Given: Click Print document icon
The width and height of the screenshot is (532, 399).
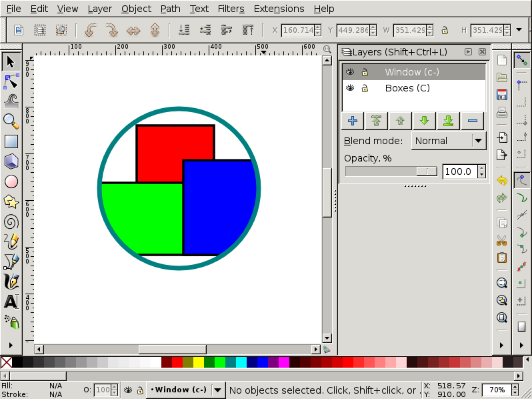Looking at the screenshot, I should 502,111.
